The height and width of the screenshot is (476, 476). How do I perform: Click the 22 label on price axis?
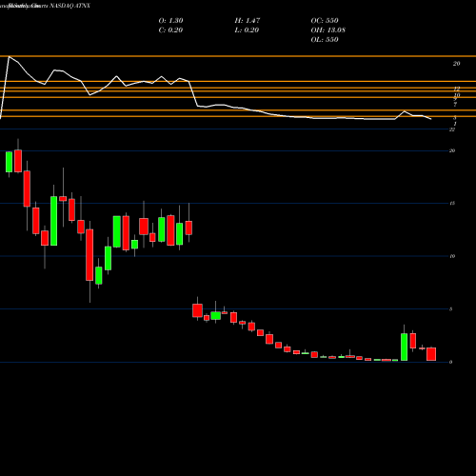(x=452, y=129)
